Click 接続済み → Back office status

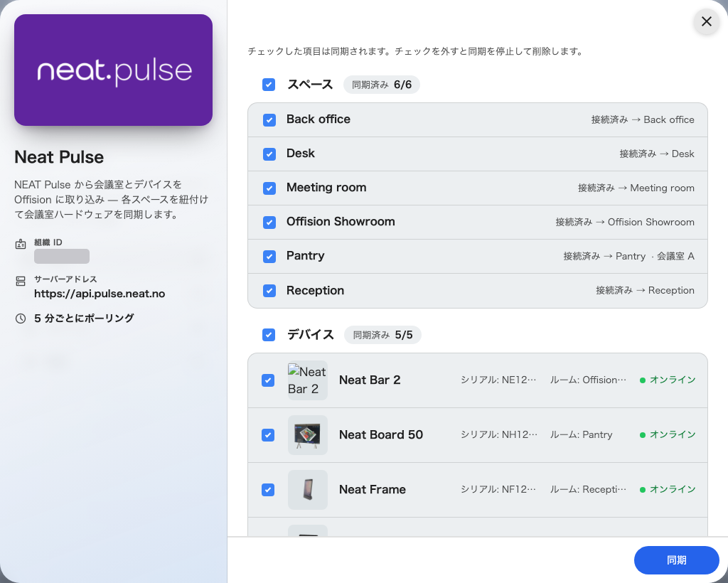(x=643, y=119)
